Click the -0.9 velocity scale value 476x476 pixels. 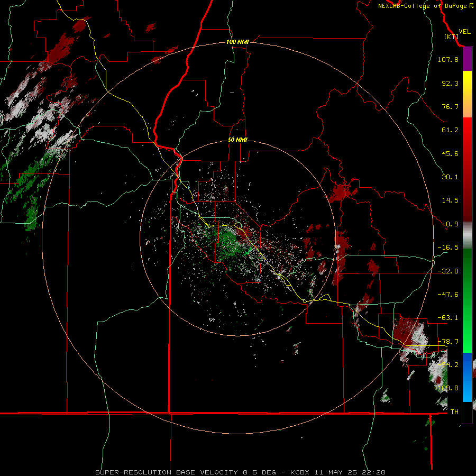click(x=450, y=224)
